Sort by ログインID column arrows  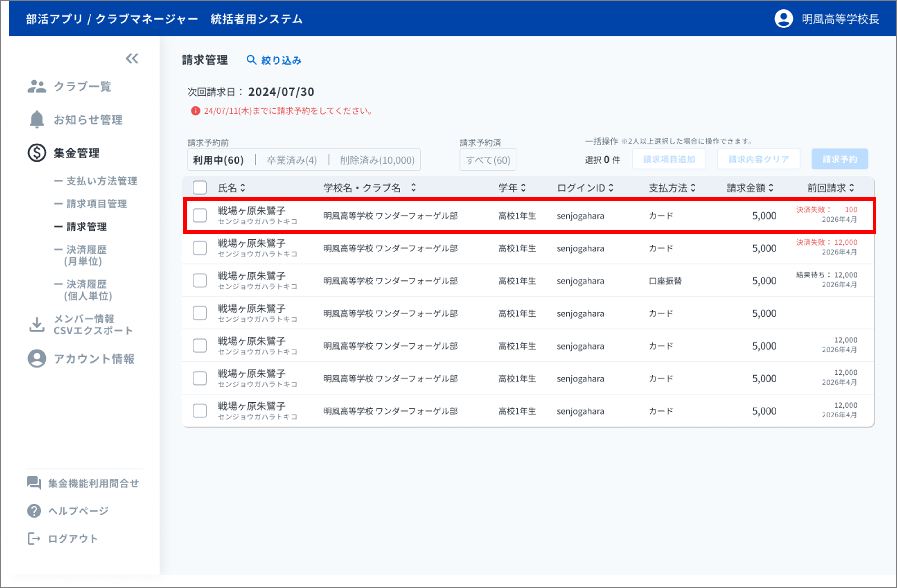(x=611, y=187)
